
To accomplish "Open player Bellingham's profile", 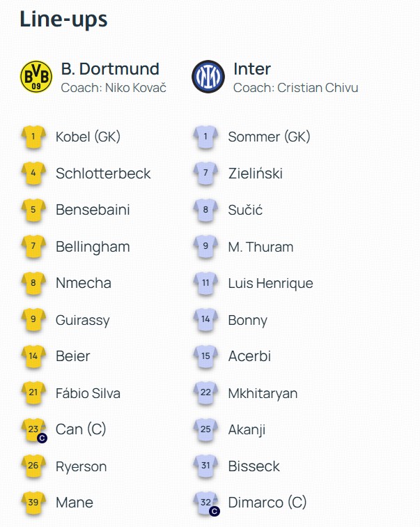I will (x=93, y=247).
